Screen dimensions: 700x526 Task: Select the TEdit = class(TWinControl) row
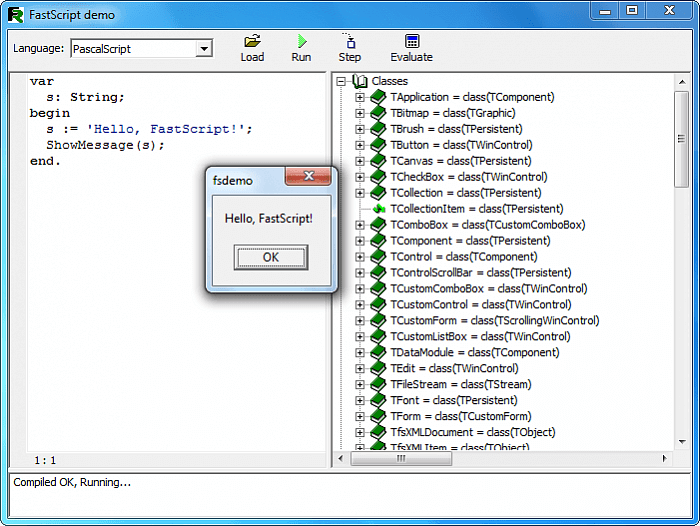(x=454, y=368)
